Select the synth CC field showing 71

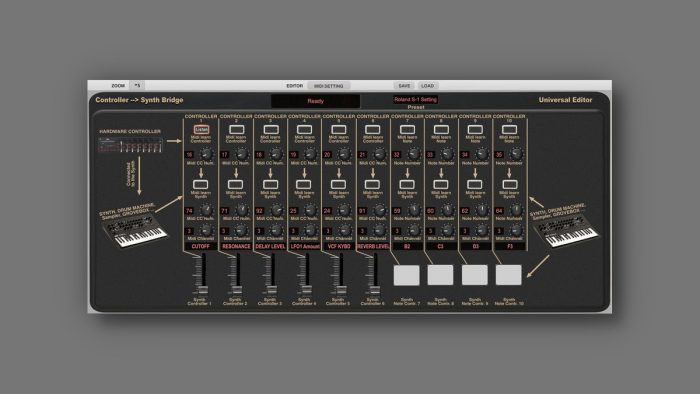pos(225,211)
